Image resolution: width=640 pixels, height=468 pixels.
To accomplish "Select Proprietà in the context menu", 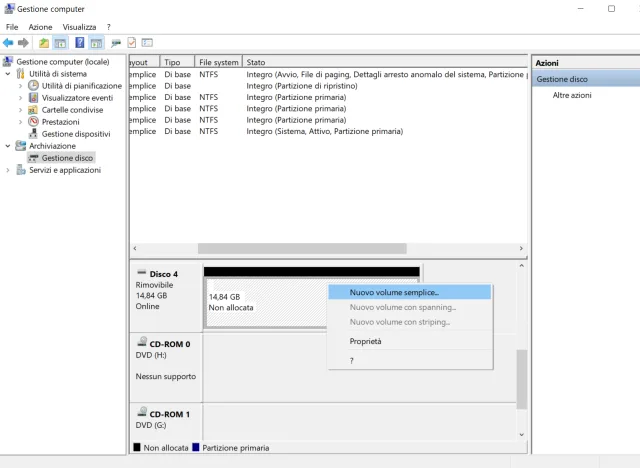I will tap(365, 341).
